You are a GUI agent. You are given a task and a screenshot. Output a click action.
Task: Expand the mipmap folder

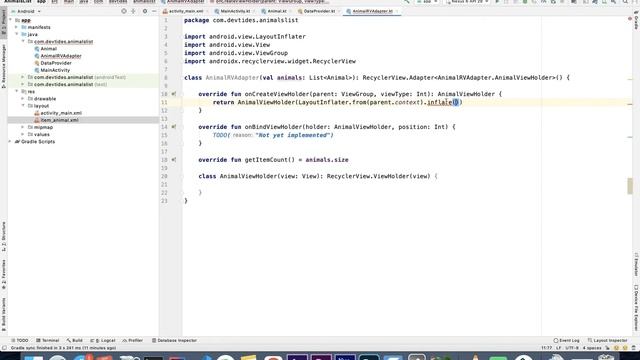tap(23, 127)
